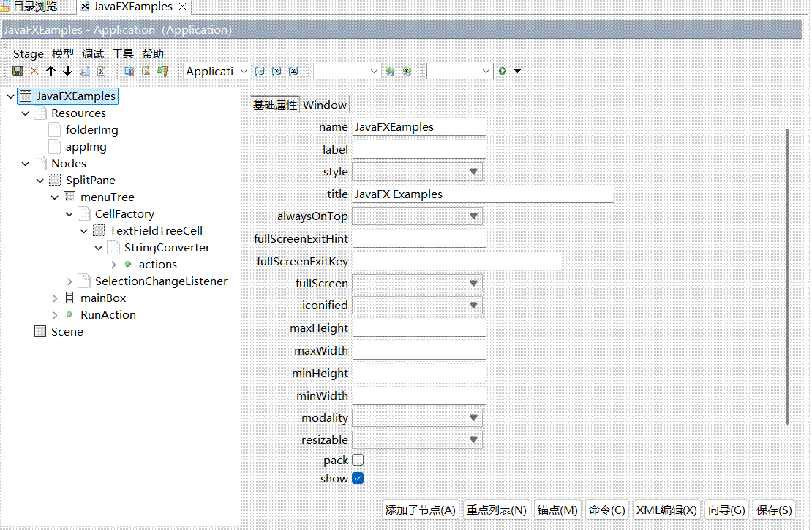
Task: Expand the RunAction tree node
Action: (x=55, y=314)
